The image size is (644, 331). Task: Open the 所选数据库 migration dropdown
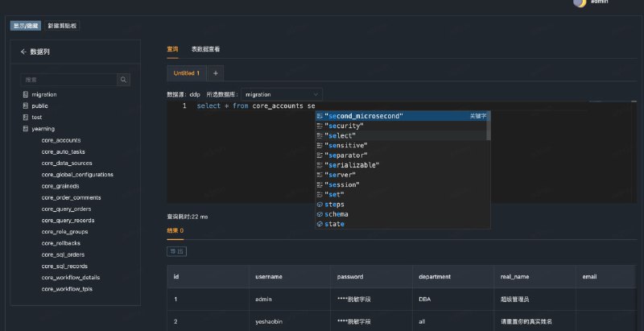click(x=281, y=94)
